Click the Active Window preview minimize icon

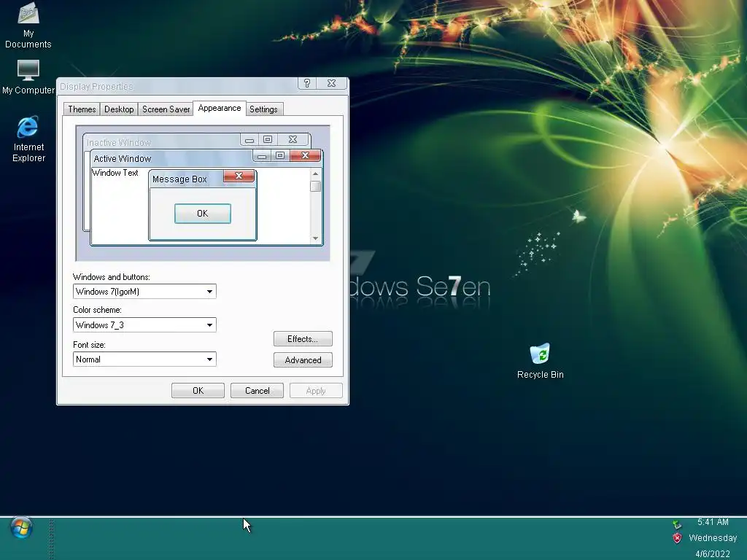click(x=262, y=156)
